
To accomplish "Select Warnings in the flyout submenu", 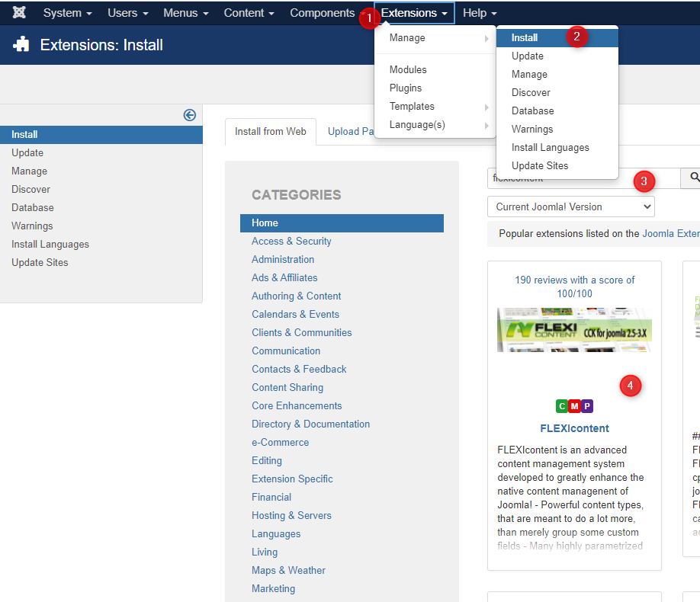I will 557,130.
